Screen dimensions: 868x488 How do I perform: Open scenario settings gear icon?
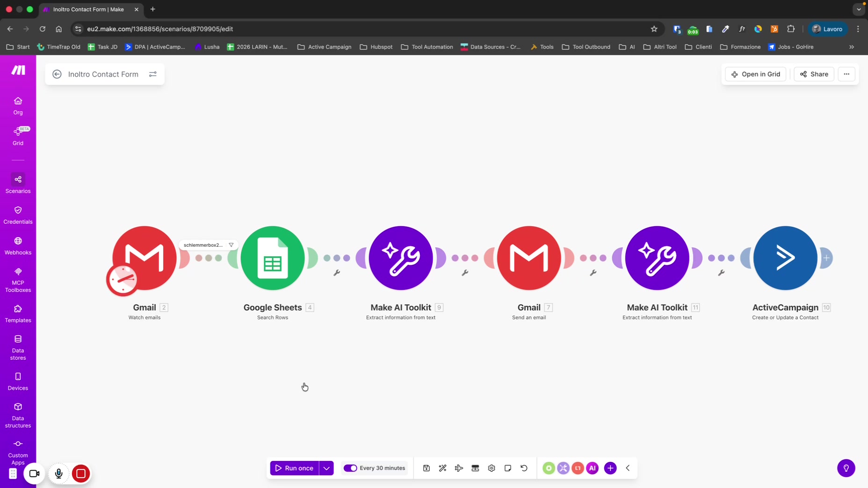(492, 468)
